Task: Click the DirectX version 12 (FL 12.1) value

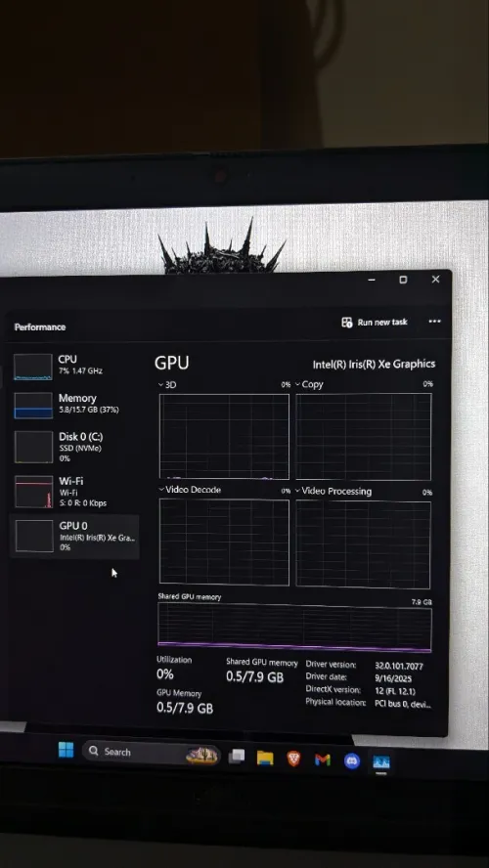Action: [x=395, y=691]
